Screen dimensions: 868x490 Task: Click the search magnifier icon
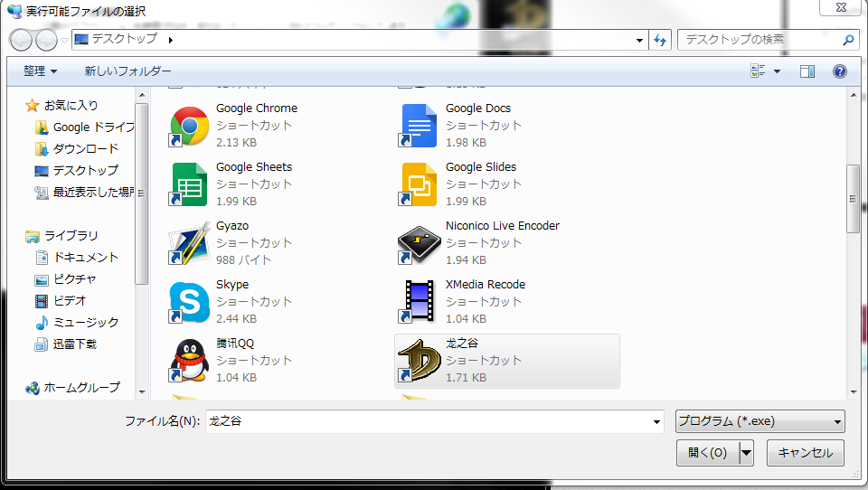coord(848,40)
